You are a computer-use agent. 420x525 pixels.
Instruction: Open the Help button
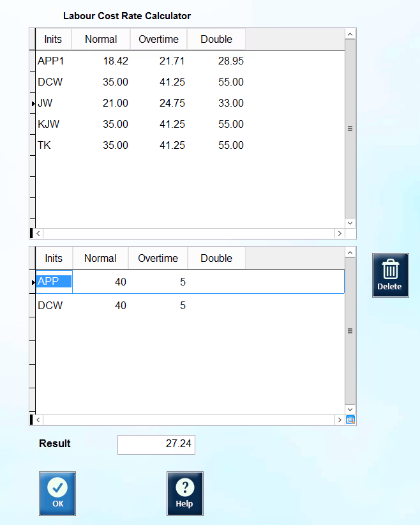pyautogui.click(x=184, y=493)
